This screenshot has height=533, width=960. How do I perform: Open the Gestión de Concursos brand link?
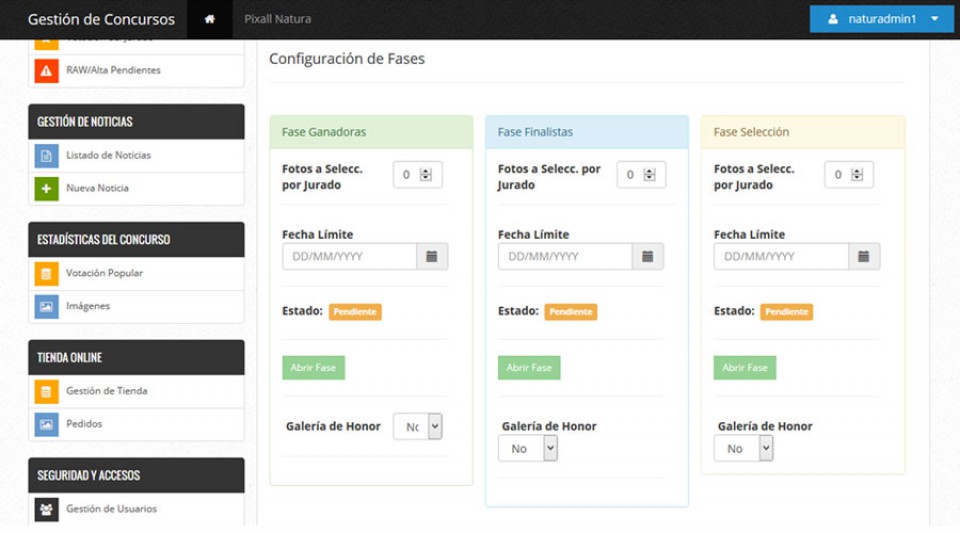pos(101,19)
